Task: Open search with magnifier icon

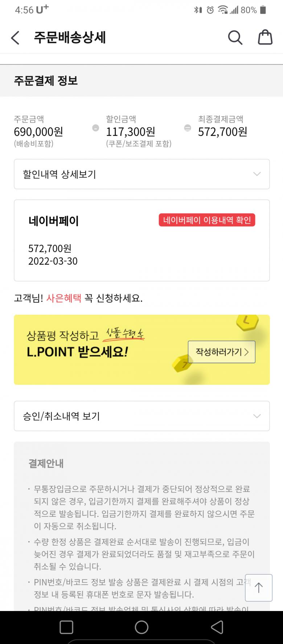Action: pyautogui.click(x=235, y=37)
